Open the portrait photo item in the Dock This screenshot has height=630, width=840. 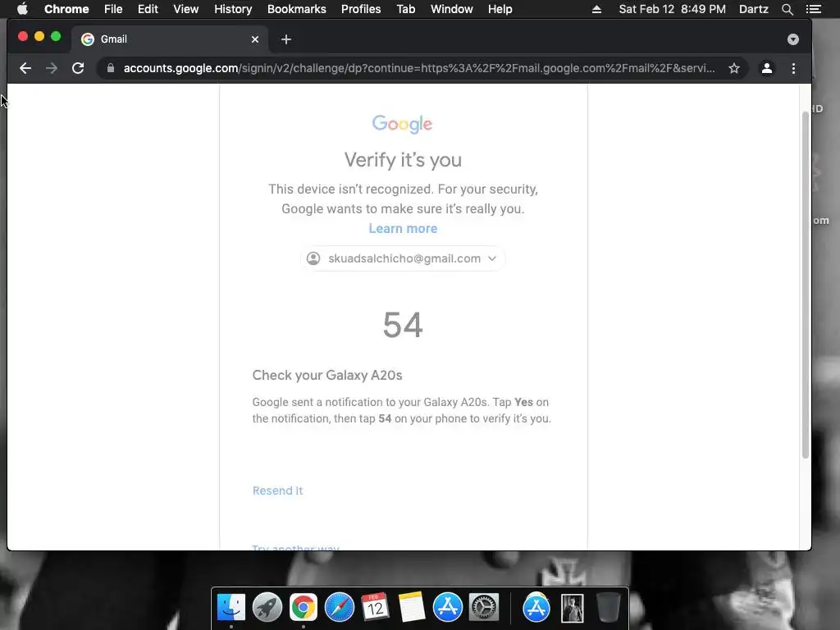point(572,608)
